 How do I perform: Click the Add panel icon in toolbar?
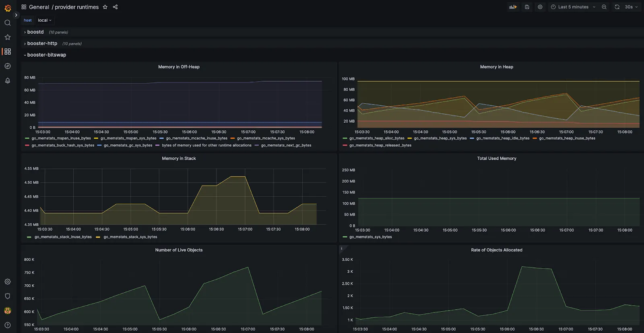pos(513,7)
